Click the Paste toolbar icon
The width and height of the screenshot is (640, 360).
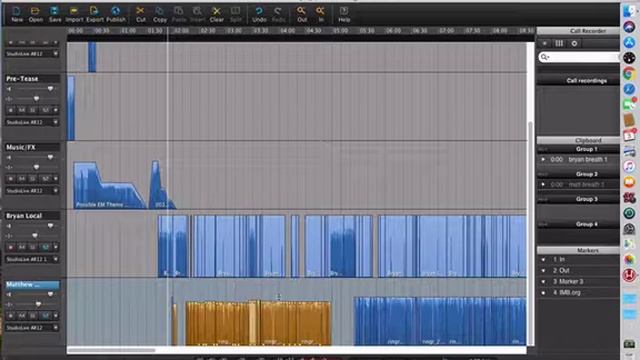point(179,11)
